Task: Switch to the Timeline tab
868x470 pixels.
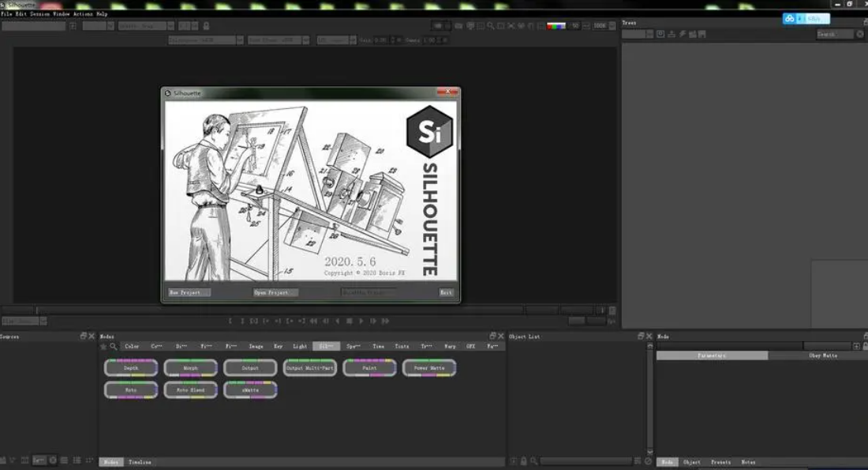Action: [x=140, y=461]
